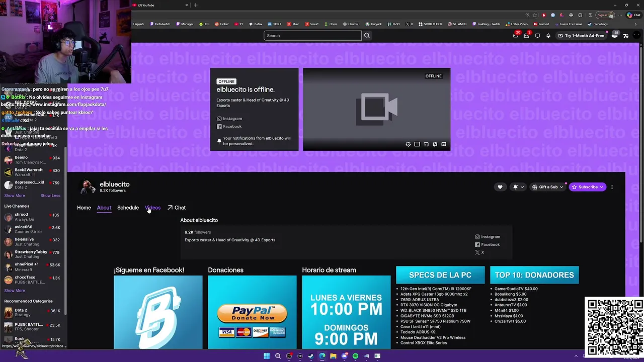Screen dimensions: 644x362
Task: Click the follow heart icon
Action: click(x=500, y=187)
